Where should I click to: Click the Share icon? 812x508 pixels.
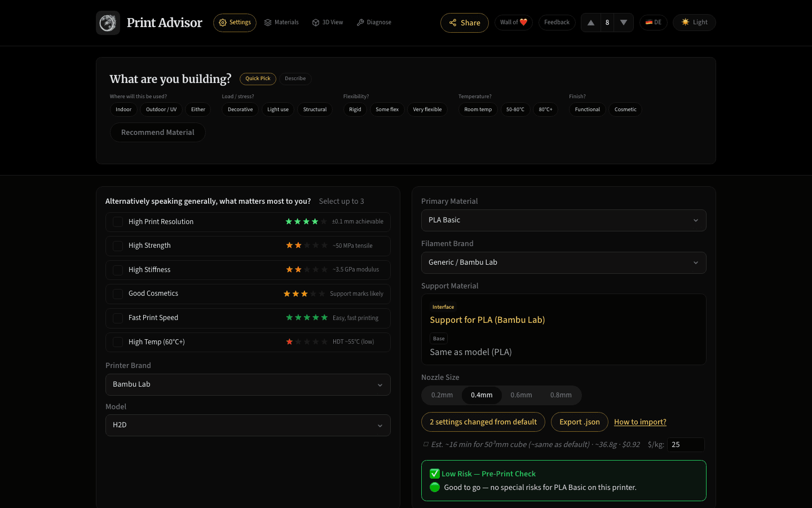coord(453,23)
